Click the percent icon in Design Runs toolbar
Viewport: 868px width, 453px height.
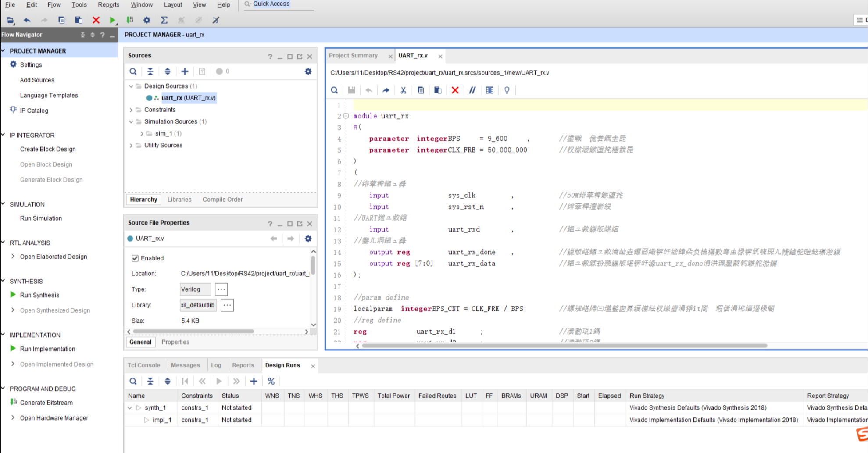pos(271,382)
